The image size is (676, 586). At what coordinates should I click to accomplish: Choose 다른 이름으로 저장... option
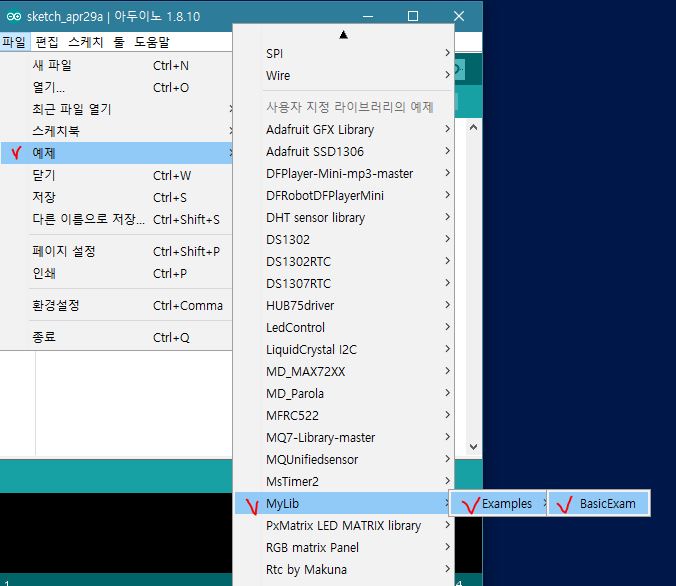[x=116, y=219]
